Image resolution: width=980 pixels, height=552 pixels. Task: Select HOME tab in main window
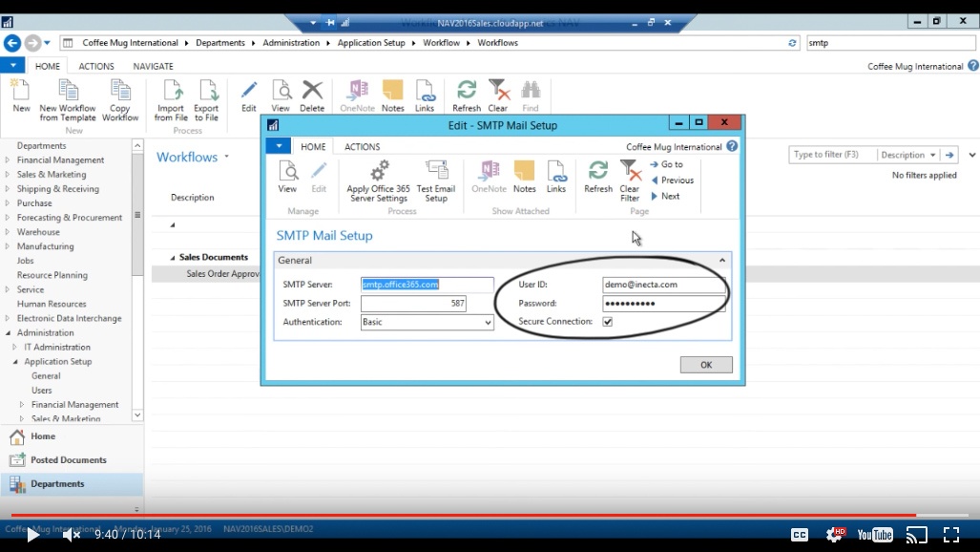[x=48, y=66]
